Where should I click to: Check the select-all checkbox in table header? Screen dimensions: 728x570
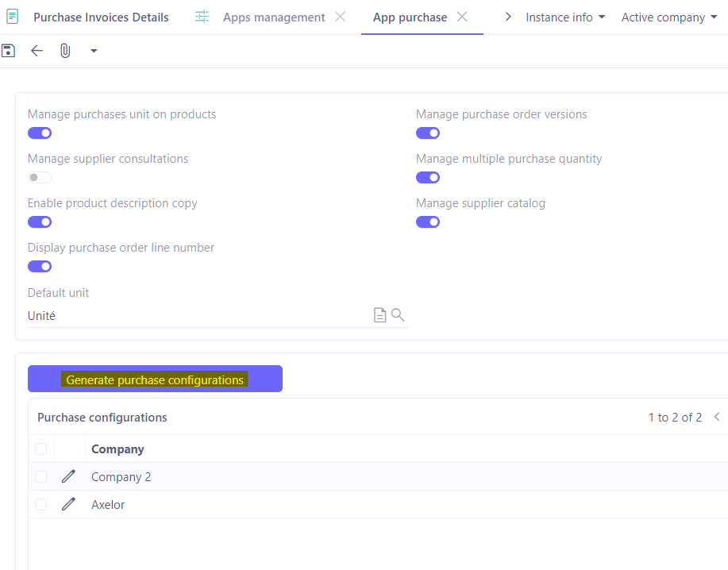40,449
